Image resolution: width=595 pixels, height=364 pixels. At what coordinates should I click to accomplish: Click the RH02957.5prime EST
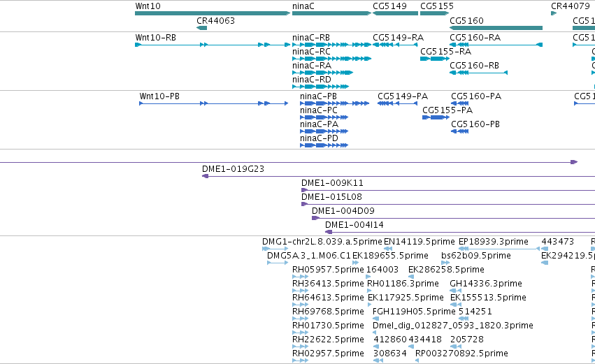pos(300,361)
